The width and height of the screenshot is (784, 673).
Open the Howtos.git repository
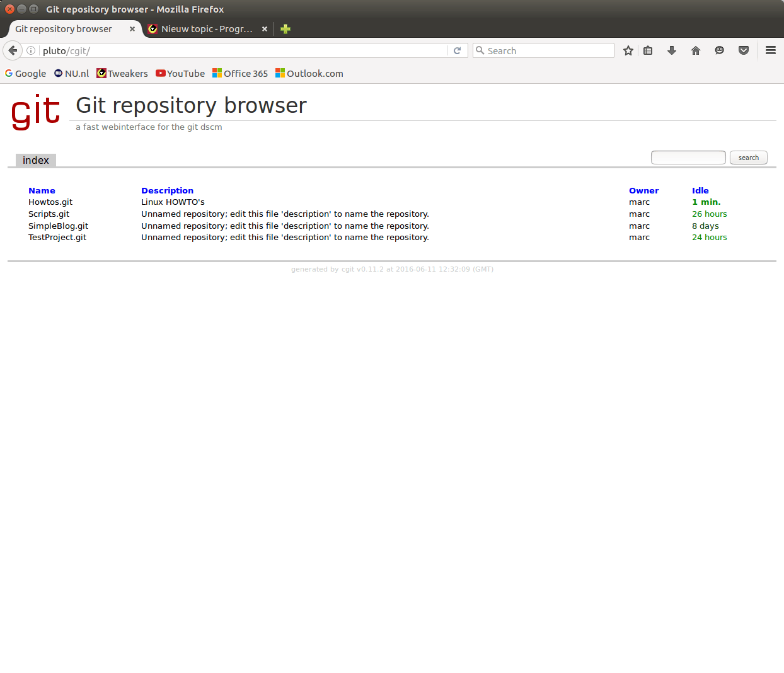click(x=50, y=202)
